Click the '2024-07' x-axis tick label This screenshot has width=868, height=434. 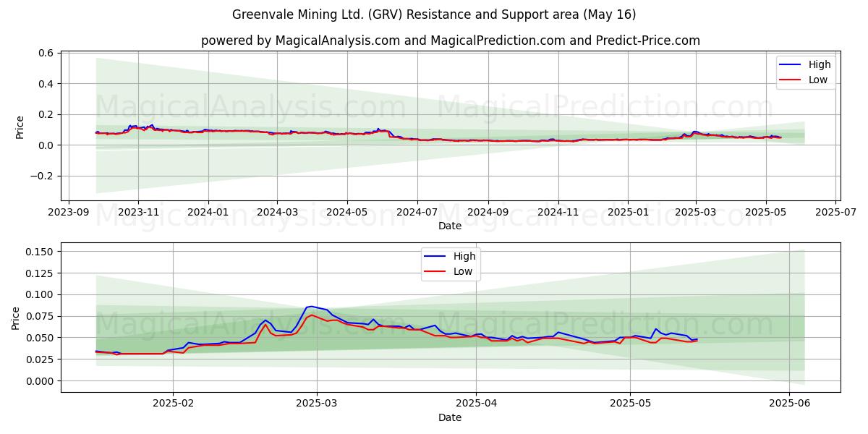[417, 212]
